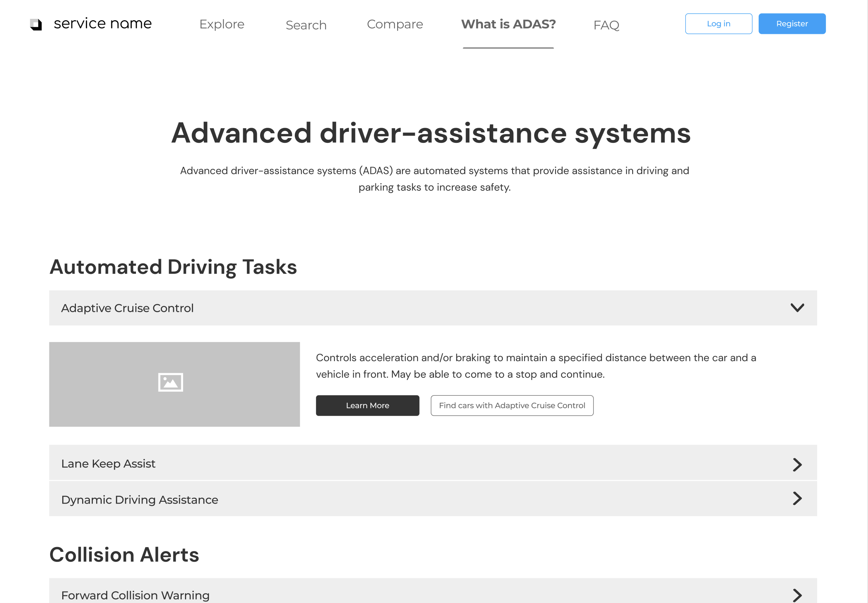This screenshot has width=868, height=603.
Task: Click the image placeholder icon
Action: [171, 382]
